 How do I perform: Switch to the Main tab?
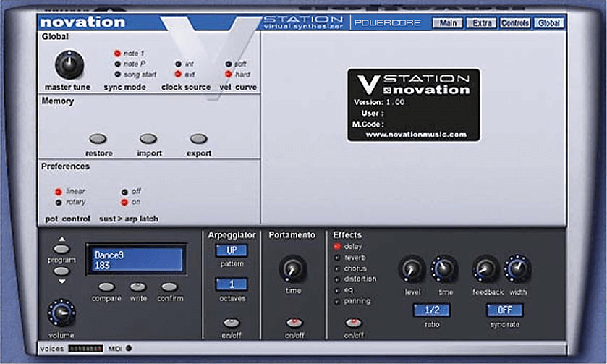coord(448,23)
